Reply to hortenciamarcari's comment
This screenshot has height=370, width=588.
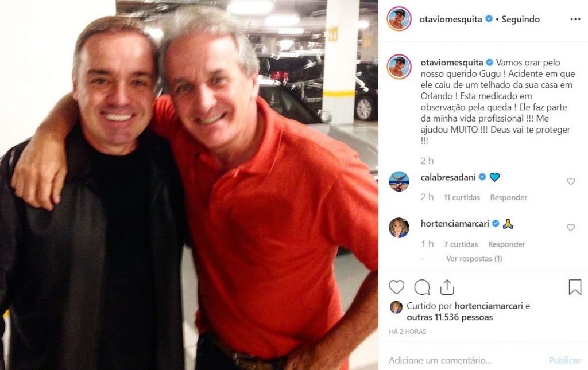[x=506, y=244]
